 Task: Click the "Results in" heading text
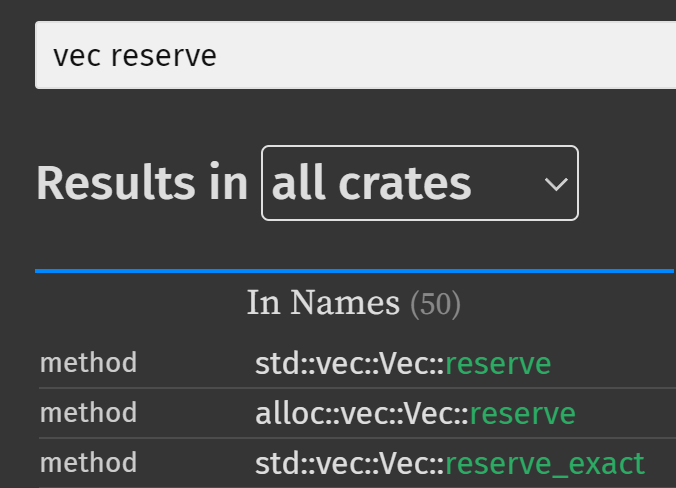click(142, 183)
